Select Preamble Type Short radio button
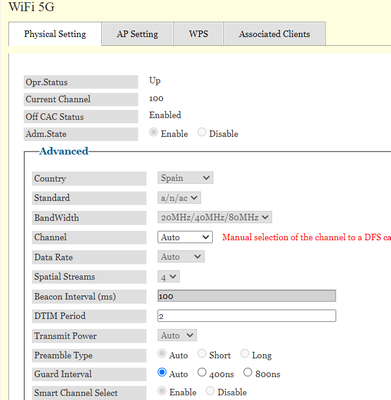391x400 pixels. [202, 354]
